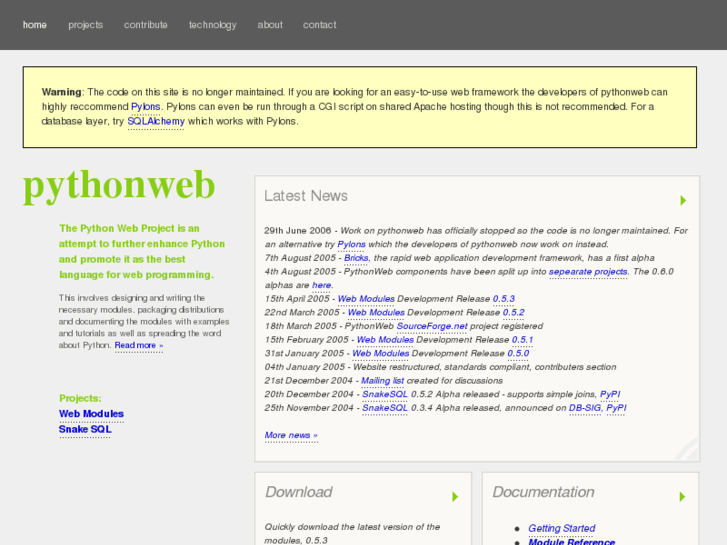Screen dimensions: 727x545
Task: Open the projects navigation item
Action: [86, 25]
